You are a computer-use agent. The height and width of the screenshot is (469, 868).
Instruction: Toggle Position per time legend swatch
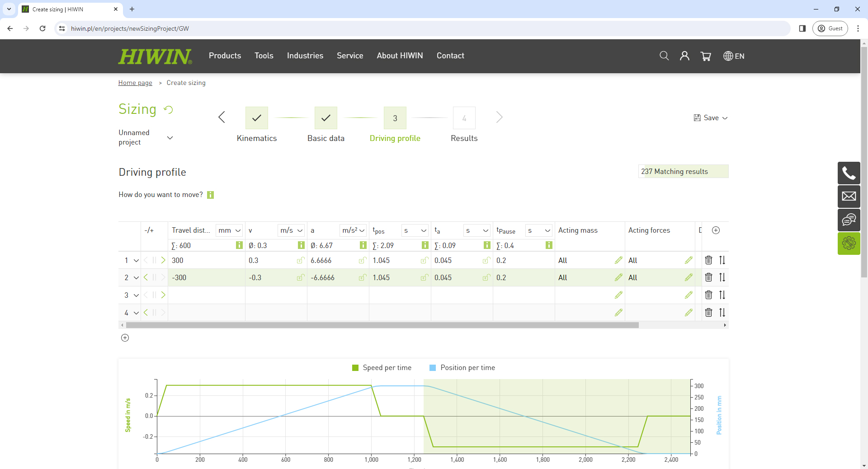click(x=433, y=368)
